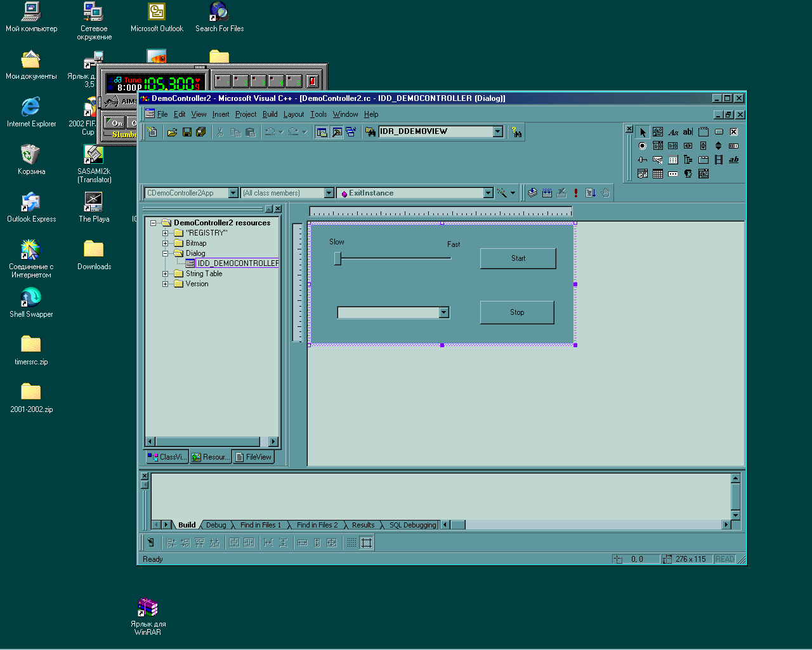Open the Tools menu

tap(318, 114)
